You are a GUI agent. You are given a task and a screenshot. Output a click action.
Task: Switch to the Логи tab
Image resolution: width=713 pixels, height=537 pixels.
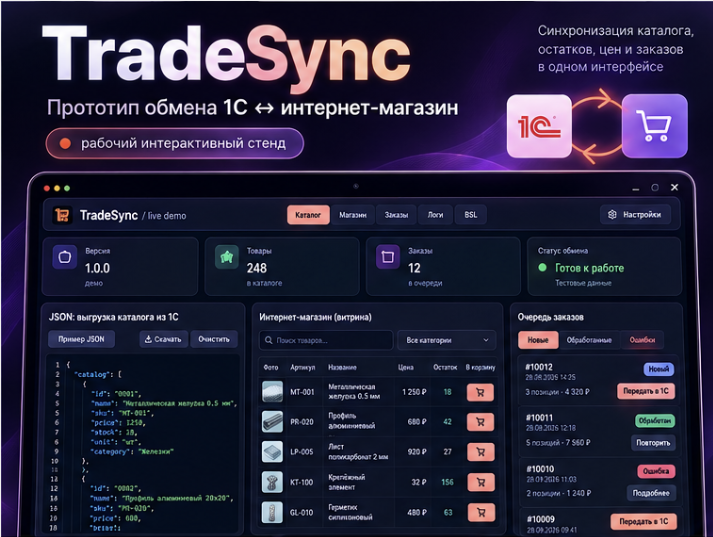click(x=435, y=215)
